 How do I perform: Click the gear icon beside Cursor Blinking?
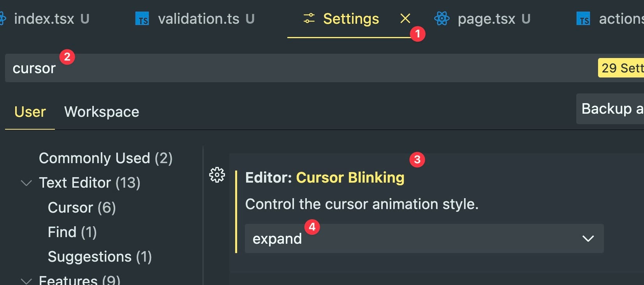coord(217,175)
